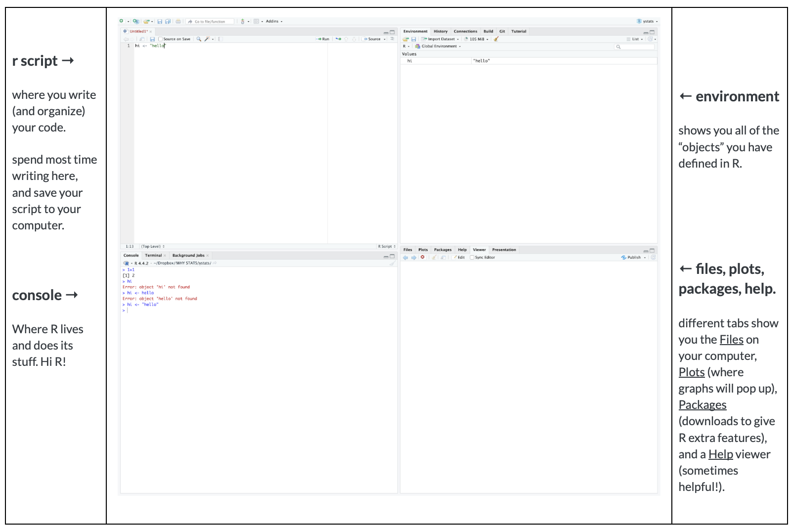Screen dimensions: 791x532
Task: Open the Terminal tab
Action: (x=153, y=256)
